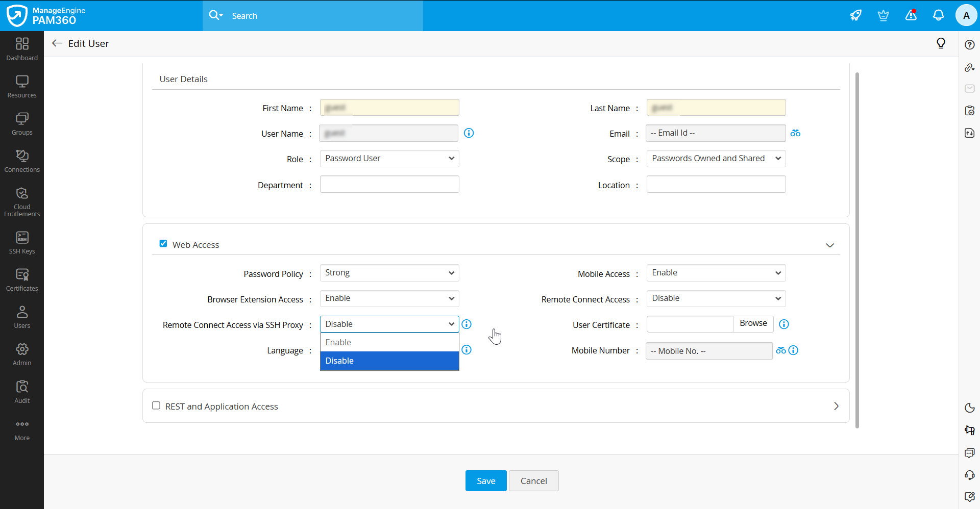
Task: Uncheck the Web Access checkbox
Action: [163, 244]
